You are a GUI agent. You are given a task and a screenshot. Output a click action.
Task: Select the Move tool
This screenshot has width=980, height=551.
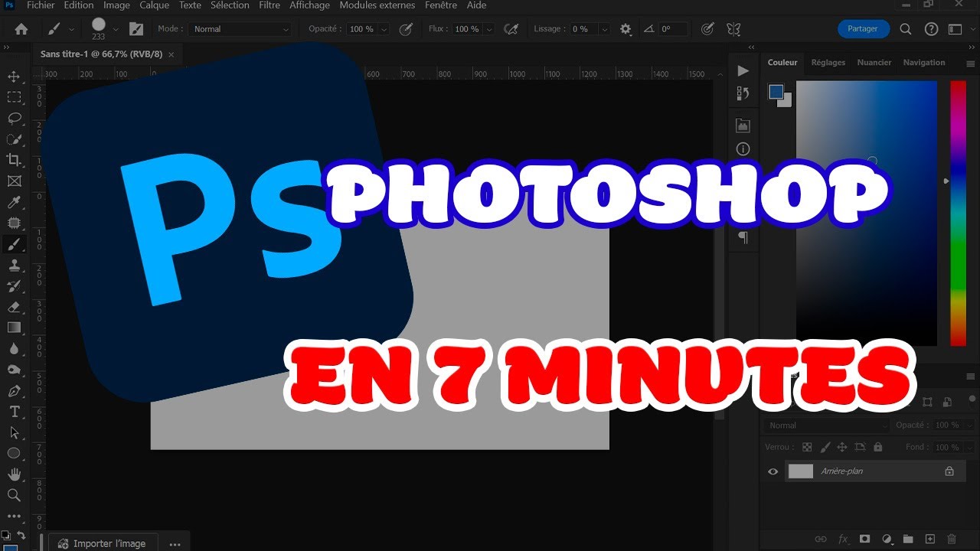pyautogui.click(x=14, y=77)
